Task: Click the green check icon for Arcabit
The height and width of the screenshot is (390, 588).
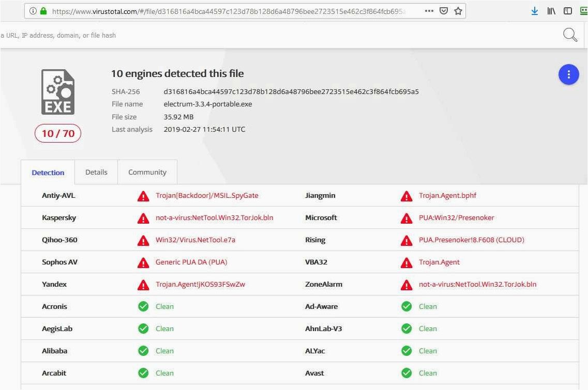Action: click(143, 373)
